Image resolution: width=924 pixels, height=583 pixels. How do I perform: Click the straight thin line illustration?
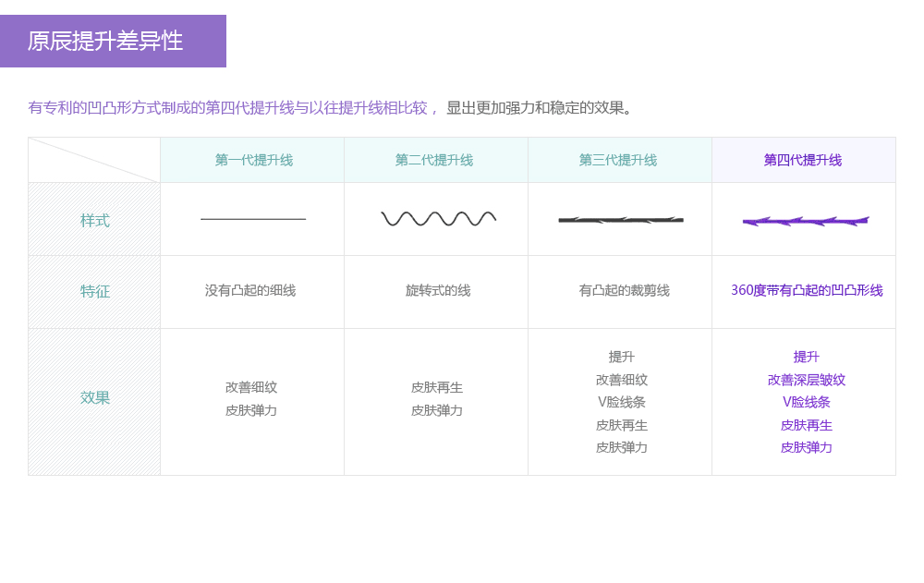tap(251, 219)
